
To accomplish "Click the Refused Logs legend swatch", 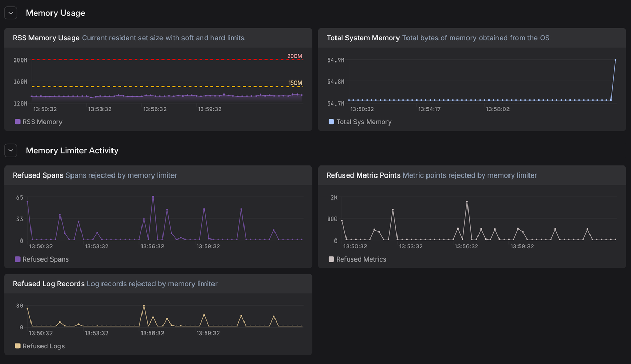I will point(17,346).
